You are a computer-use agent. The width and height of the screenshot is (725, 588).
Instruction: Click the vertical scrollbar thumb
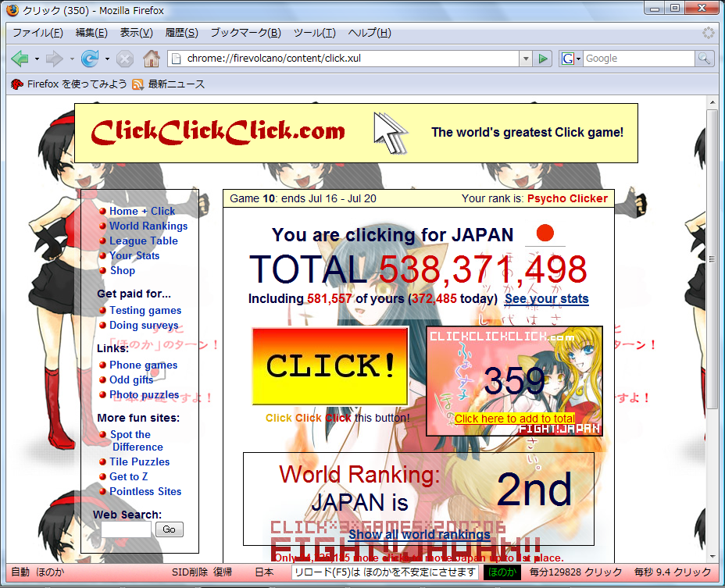click(712, 259)
